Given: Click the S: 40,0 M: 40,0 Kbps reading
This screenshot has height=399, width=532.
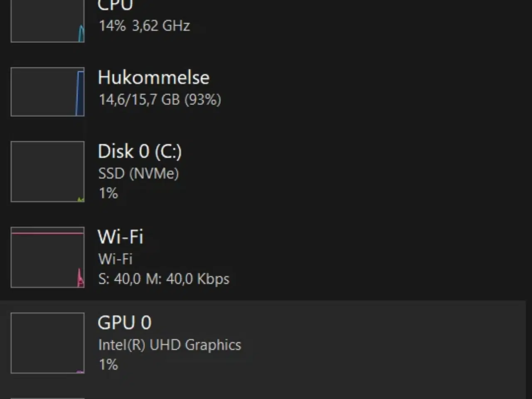Looking at the screenshot, I should pos(163,279).
